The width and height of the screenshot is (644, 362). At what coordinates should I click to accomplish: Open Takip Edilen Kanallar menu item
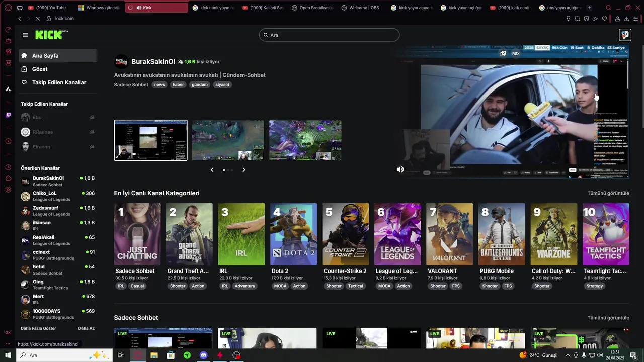pos(58,82)
